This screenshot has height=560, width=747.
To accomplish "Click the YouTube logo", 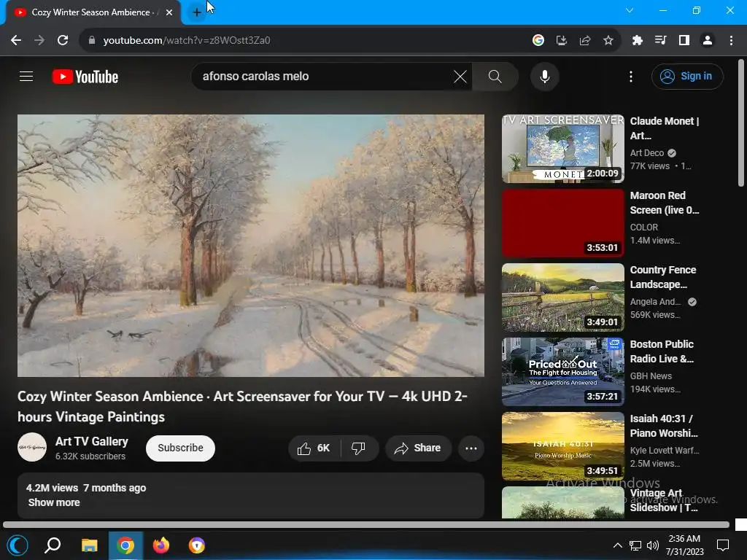I will 85,76.
